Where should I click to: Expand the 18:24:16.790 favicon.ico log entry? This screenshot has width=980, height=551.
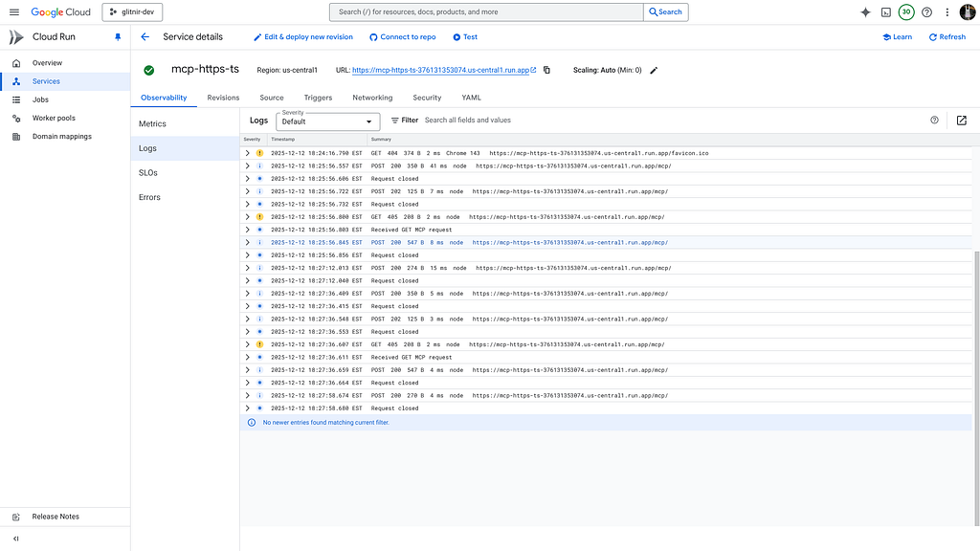(248, 153)
